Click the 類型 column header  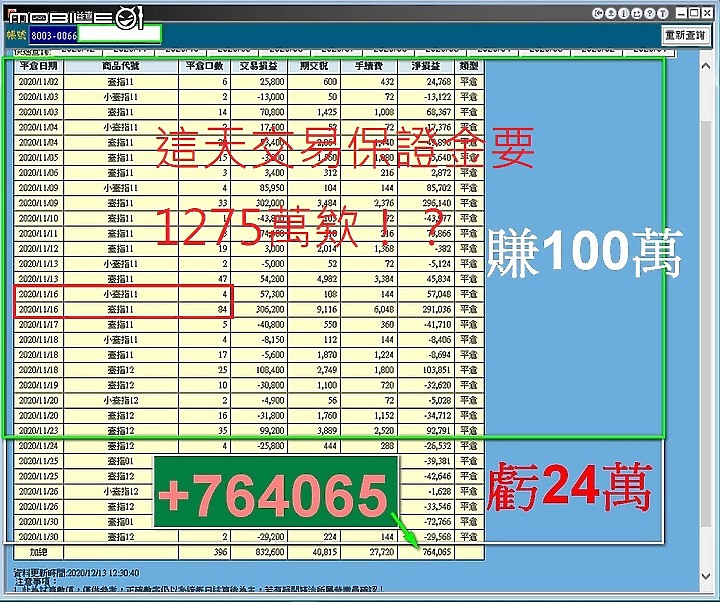pos(469,66)
